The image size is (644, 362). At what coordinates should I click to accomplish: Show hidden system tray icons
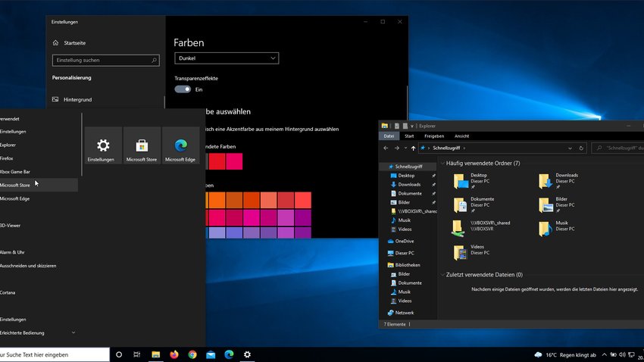(x=604, y=354)
